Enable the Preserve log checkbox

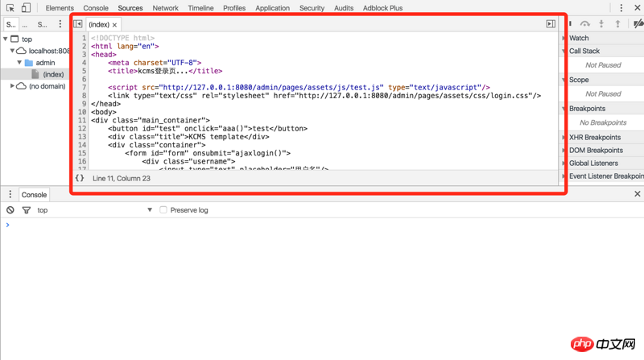[163, 209]
